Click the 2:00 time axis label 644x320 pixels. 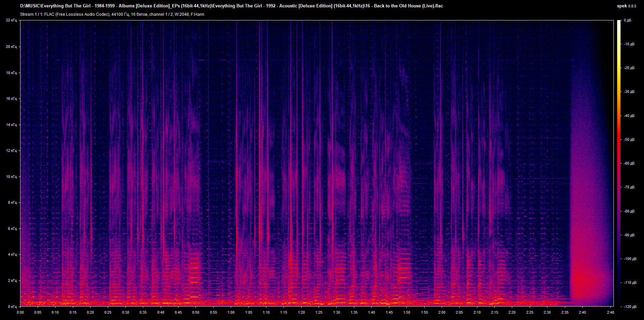click(442, 312)
